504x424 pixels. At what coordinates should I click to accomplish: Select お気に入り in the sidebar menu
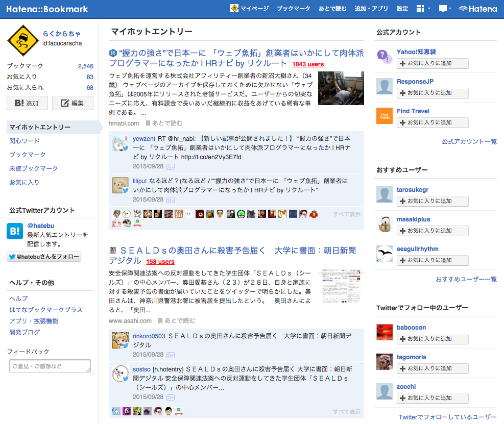[x=25, y=183]
